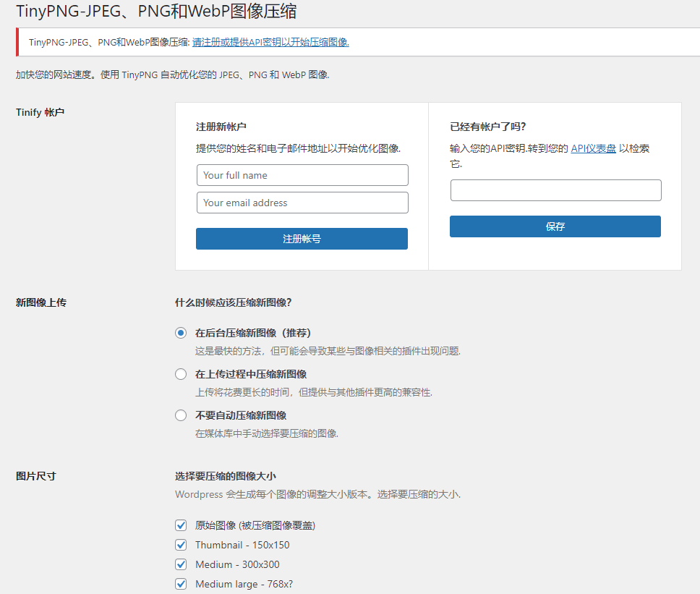
Task: Click the Tinify 帐户 section label
Action: coord(40,113)
